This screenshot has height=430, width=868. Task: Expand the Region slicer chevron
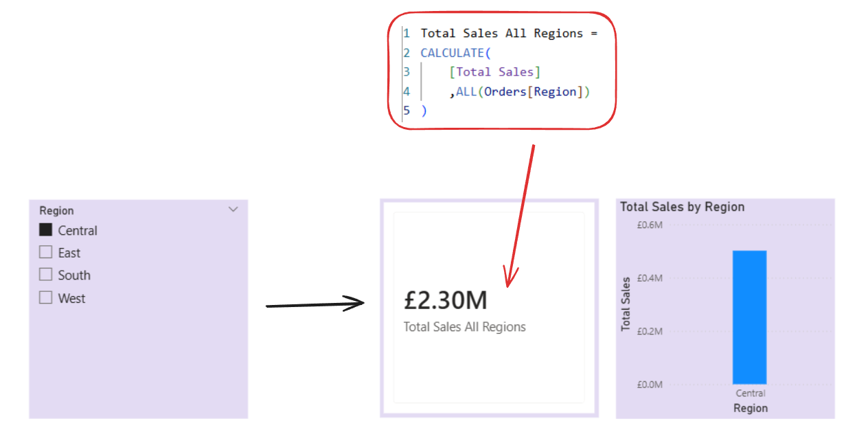[233, 210]
